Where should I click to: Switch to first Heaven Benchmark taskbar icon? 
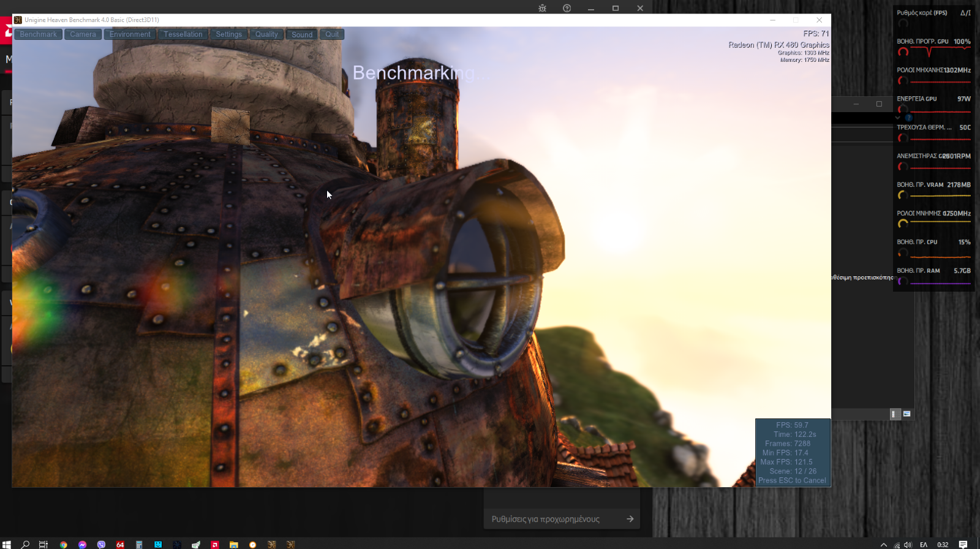(271, 544)
